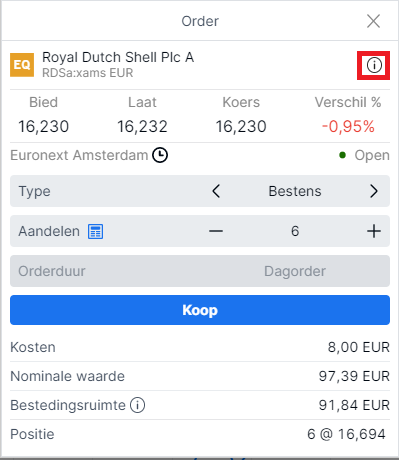
Task: Select the Laat price 16,232
Action: tap(142, 127)
